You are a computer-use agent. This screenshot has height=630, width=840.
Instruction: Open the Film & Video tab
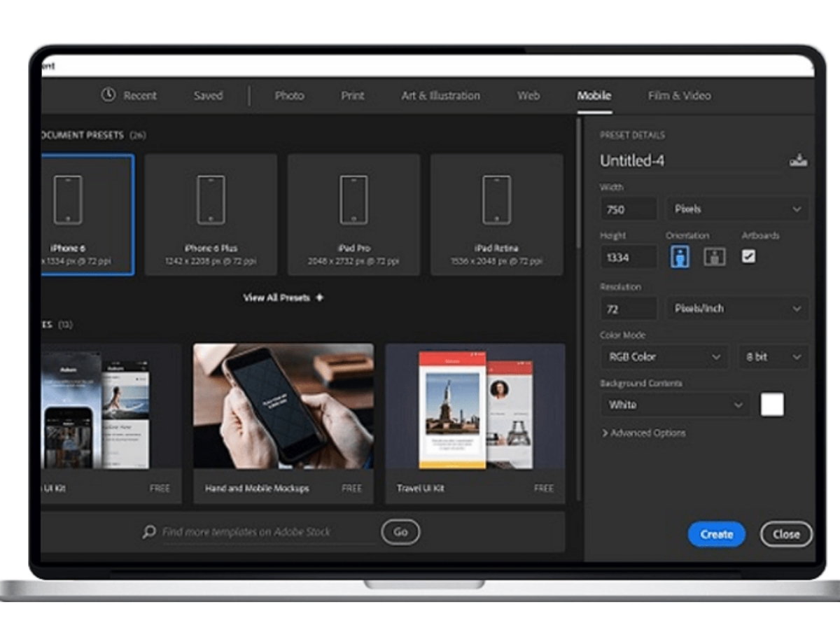[x=679, y=96]
